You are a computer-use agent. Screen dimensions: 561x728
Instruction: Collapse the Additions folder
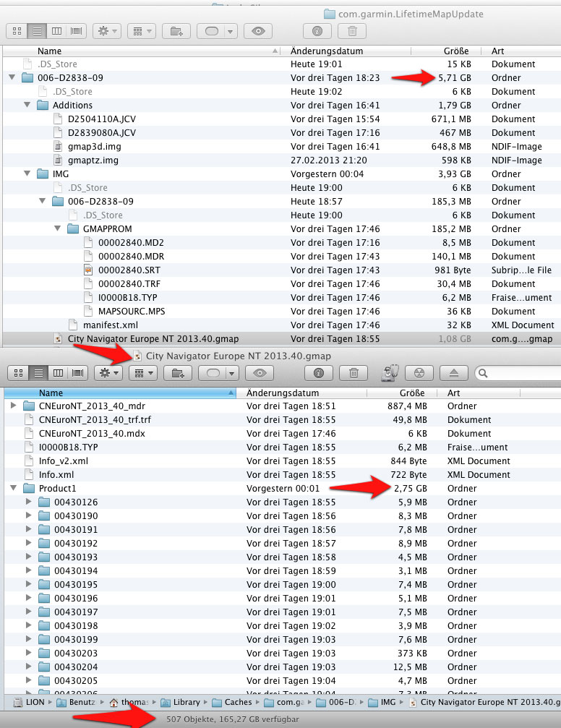point(27,106)
